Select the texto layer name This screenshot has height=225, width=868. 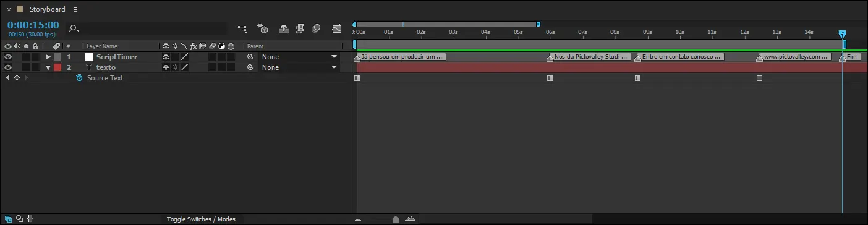(106, 67)
